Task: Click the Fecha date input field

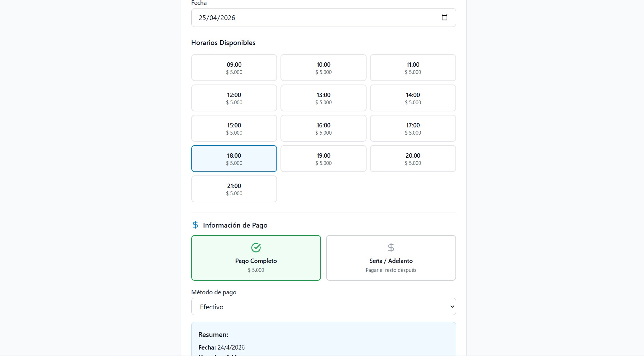Action: pyautogui.click(x=306, y=18)
